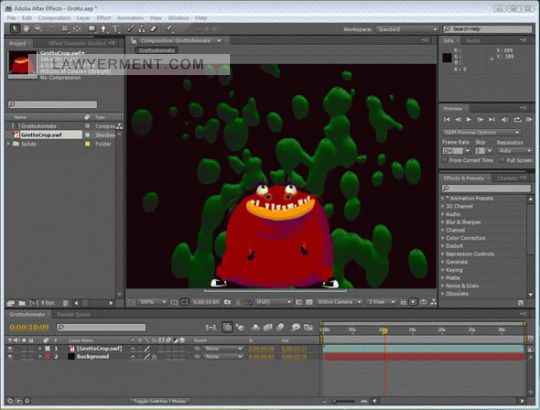540x410 pixels.
Task: Select the Type text tool
Action: (115, 29)
